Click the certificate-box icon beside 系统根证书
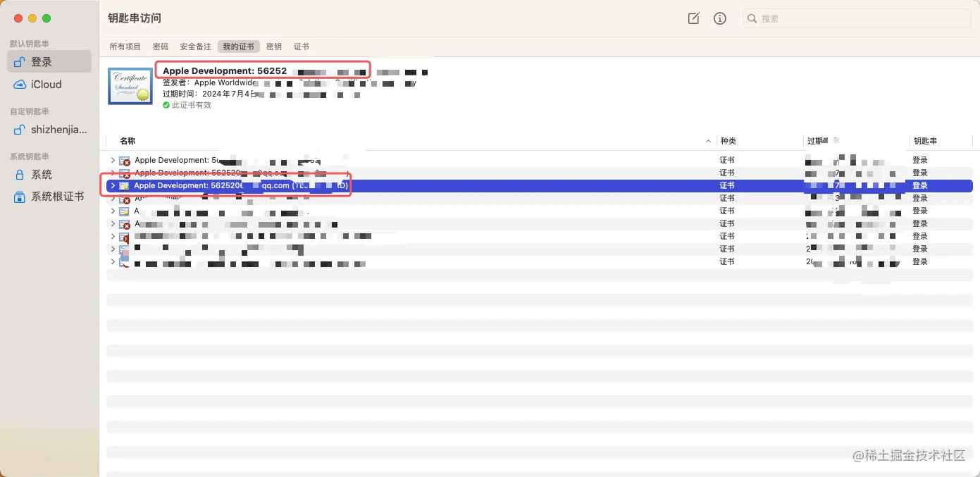980x477 pixels. point(20,197)
